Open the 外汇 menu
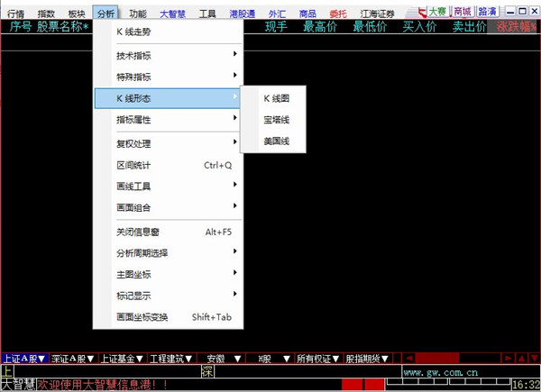This screenshot has height=392, width=541. tap(277, 14)
